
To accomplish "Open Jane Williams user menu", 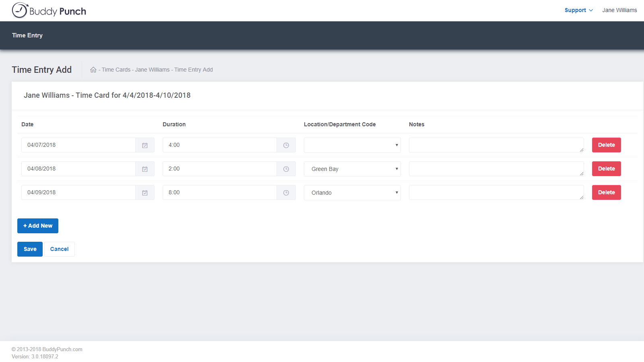I will click(619, 10).
